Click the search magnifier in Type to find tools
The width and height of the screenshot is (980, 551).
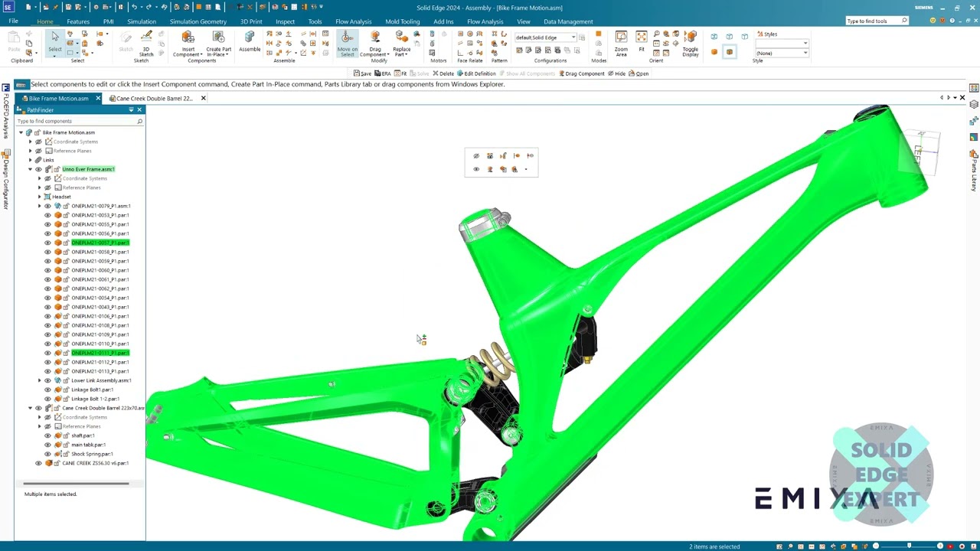(x=904, y=21)
